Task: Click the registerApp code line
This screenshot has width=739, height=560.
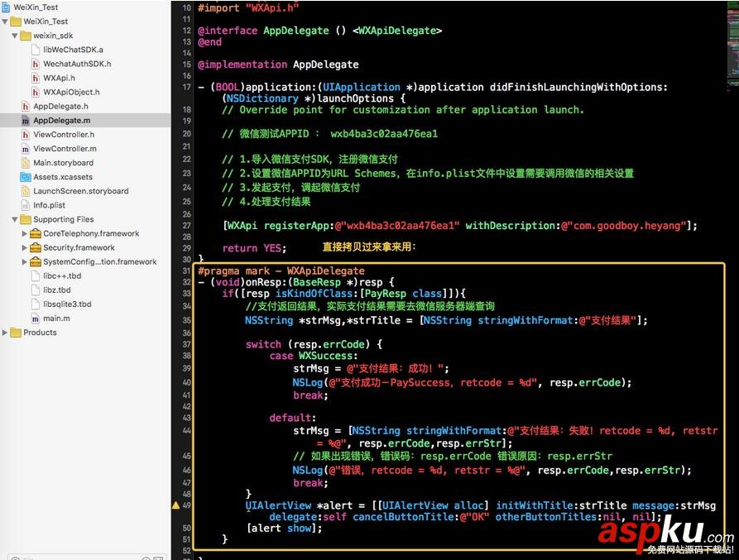Action: click(460, 226)
